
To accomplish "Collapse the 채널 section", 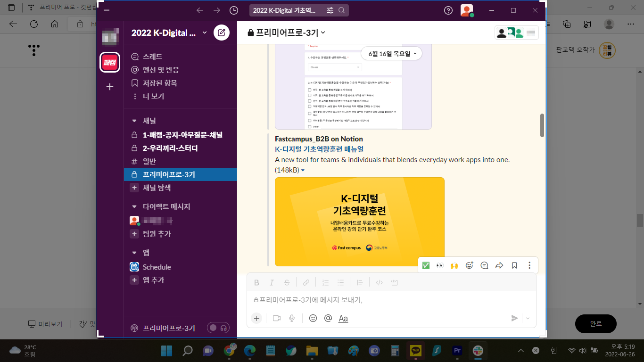I will (x=134, y=121).
